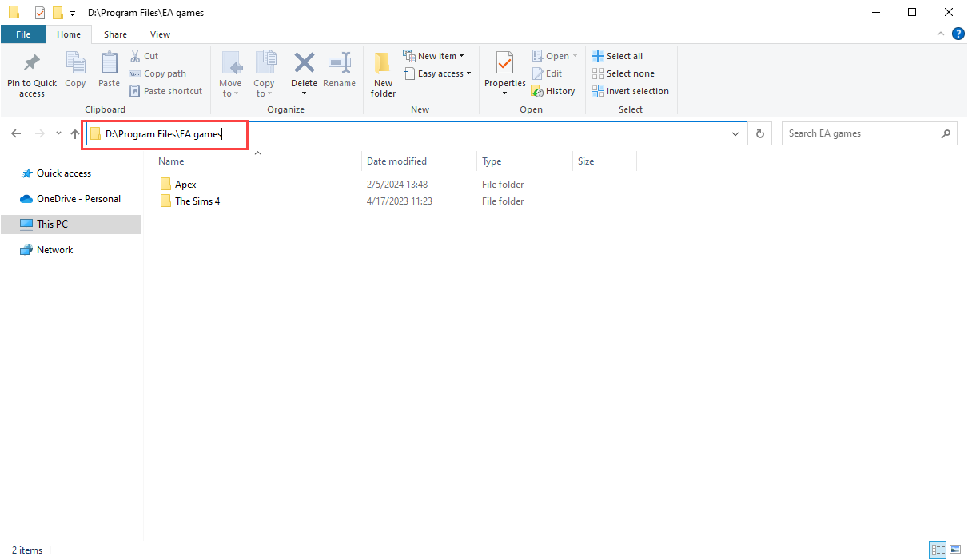Viewport: 968px width, 560px height.
Task: Refresh the current folder view
Action: (759, 133)
